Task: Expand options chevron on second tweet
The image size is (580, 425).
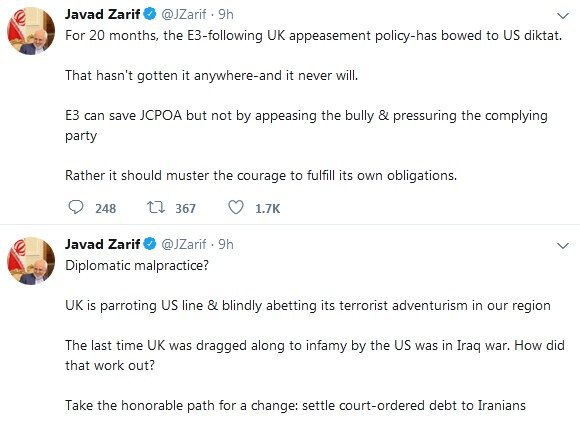Action: click(563, 246)
